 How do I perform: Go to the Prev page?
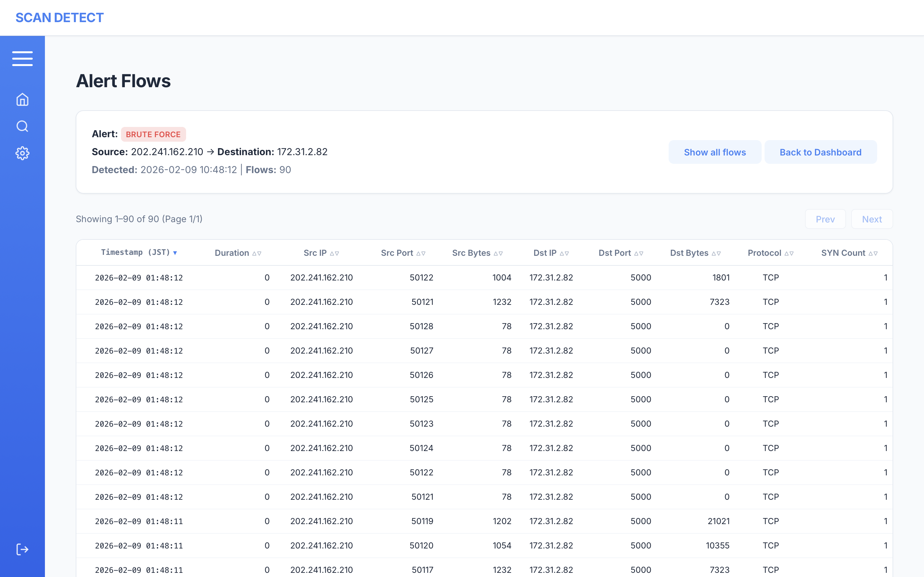(x=825, y=219)
